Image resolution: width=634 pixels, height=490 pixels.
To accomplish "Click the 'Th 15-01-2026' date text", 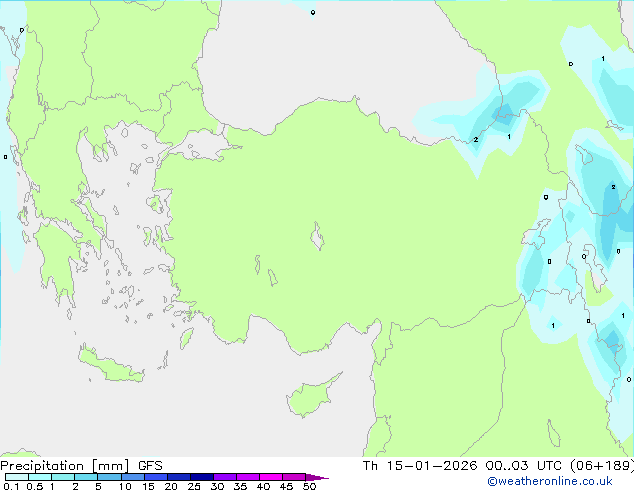I will [420, 466].
